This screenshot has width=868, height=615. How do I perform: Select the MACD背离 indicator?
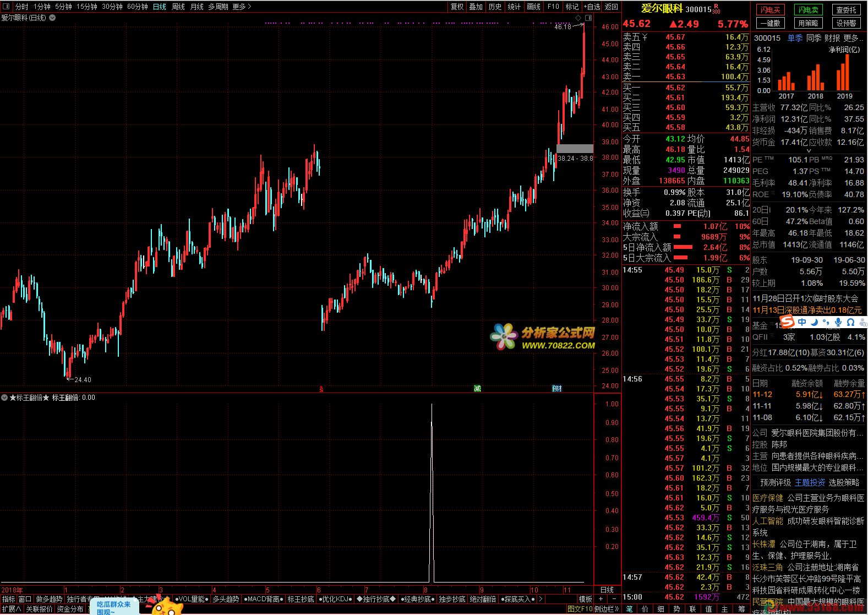pos(264,599)
